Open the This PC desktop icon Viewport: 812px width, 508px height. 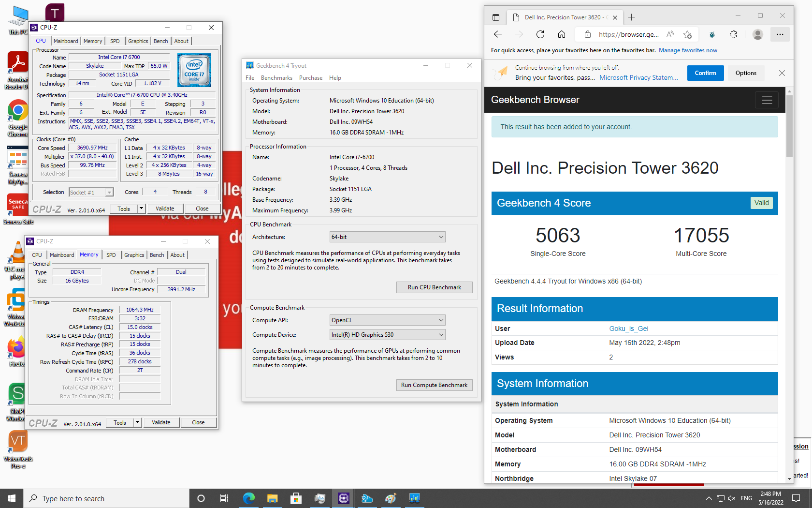(18, 20)
